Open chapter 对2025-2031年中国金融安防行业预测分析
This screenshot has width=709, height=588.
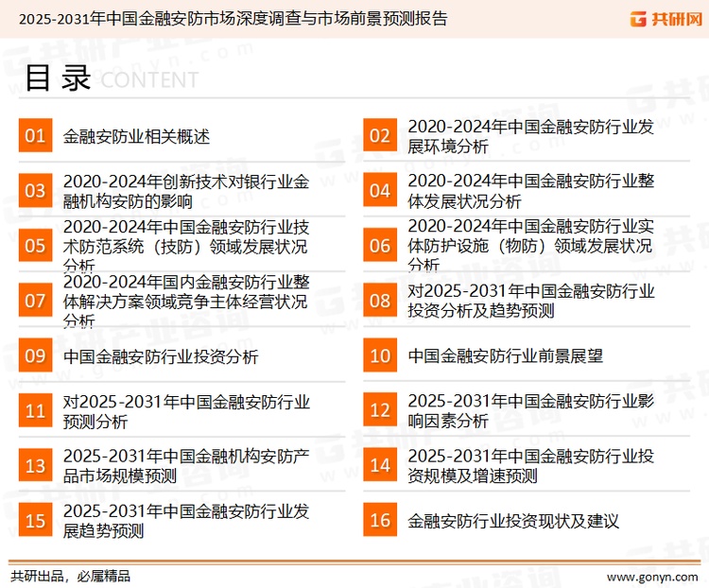186,411
